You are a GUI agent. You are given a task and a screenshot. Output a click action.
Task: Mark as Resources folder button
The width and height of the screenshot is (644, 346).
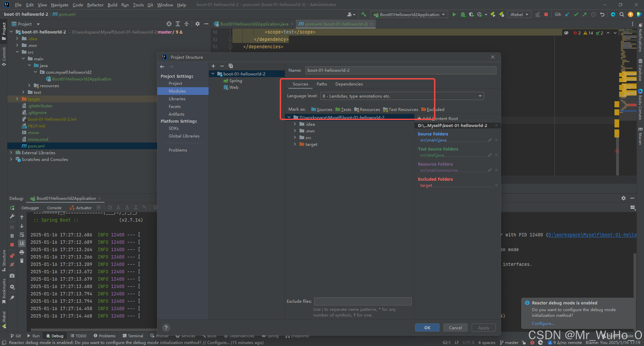pos(367,110)
